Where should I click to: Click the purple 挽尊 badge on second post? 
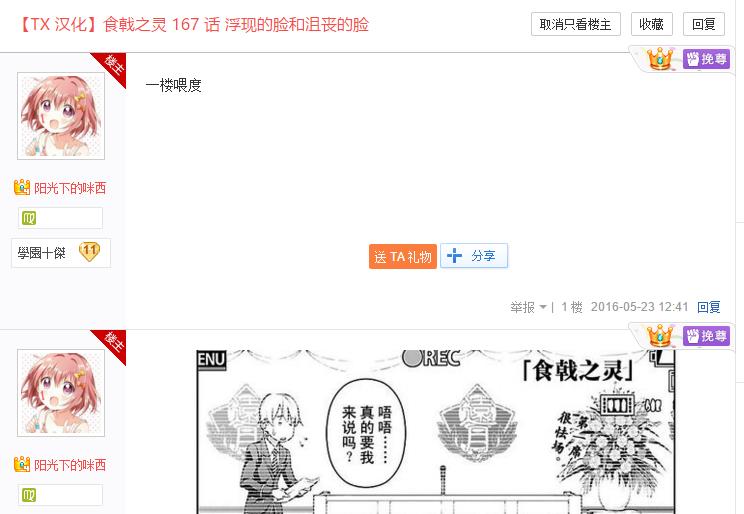(706, 336)
